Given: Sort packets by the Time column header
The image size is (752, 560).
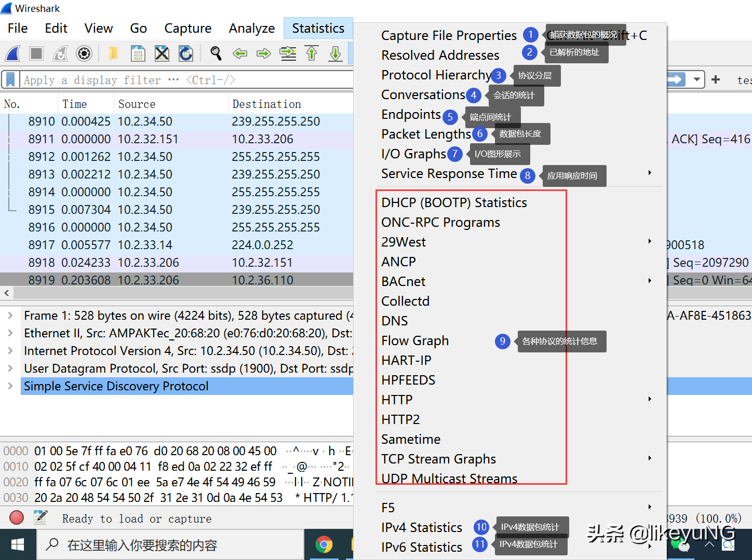Looking at the screenshot, I should 86,104.
